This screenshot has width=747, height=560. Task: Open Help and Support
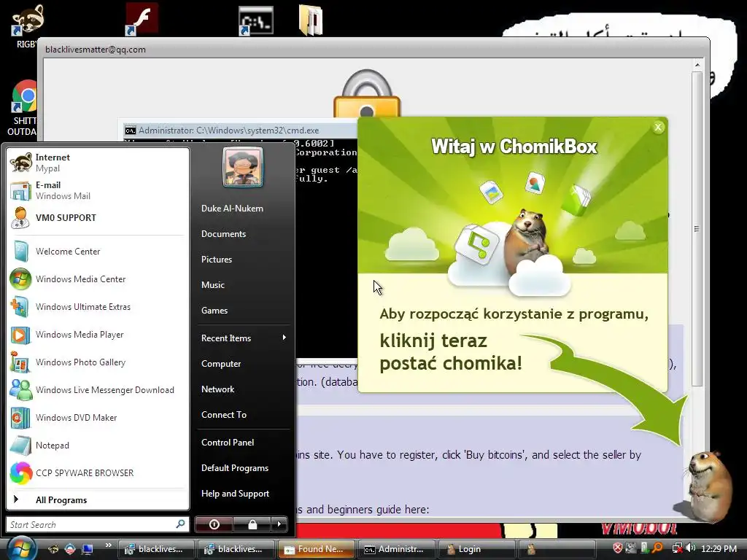[x=235, y=494]
